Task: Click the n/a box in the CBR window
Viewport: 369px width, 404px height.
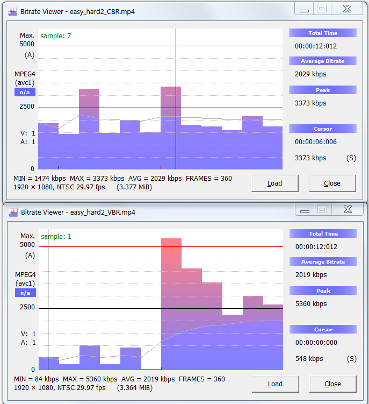Action: (x=25, y=92)
